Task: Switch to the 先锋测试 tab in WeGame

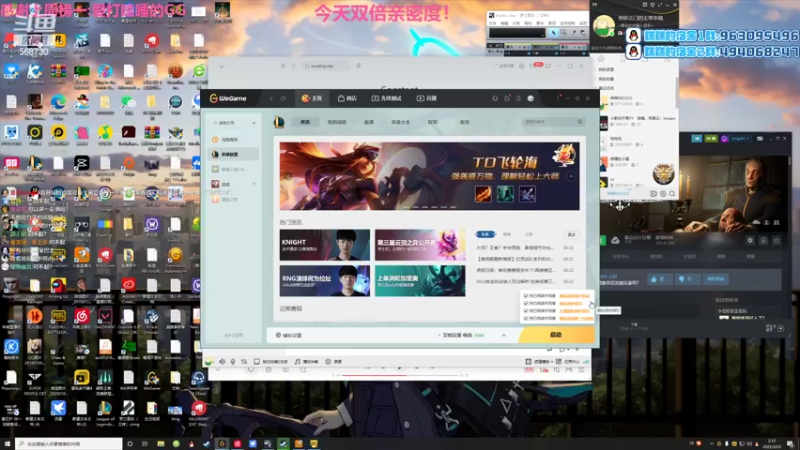Action: [386, 98]
